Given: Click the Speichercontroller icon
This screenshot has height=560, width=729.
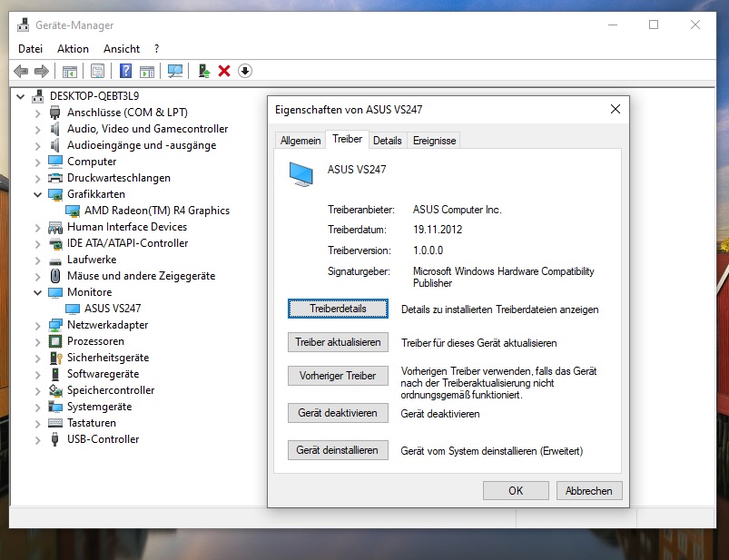Looking at the screenshot, I should (x=55, y=390).
